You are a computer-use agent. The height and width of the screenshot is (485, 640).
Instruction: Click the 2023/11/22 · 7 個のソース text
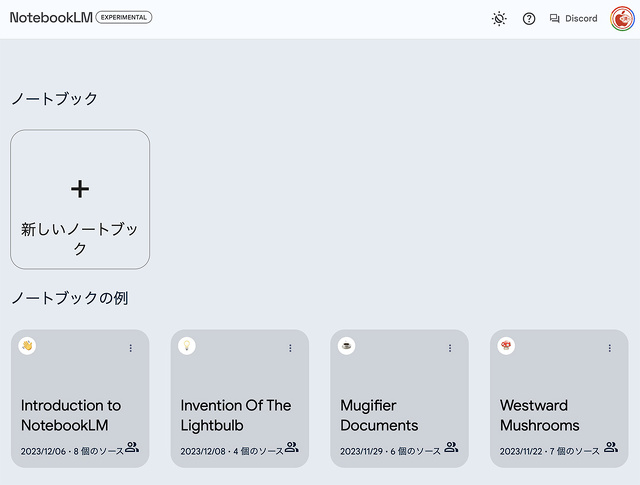pos(550,451)
